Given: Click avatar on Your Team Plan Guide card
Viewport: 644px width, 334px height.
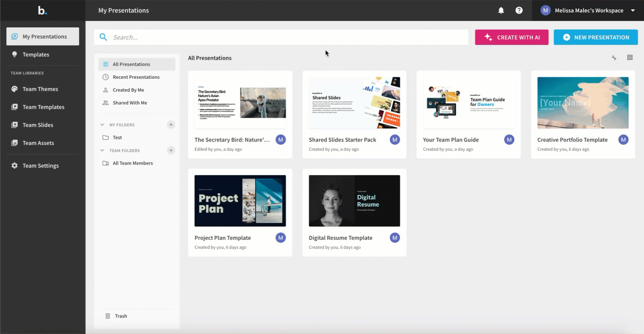Looking at the screenshot, I should tap(509, 140).
